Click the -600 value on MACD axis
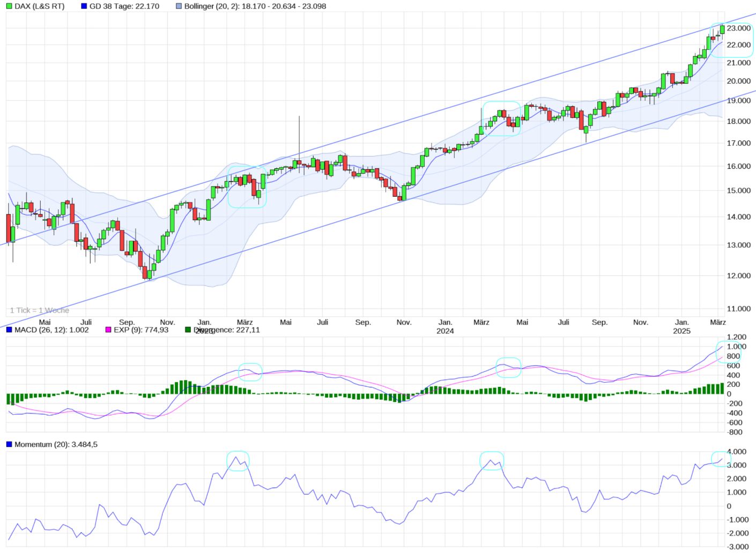This screenshot has height=560, width=756. 735,423
